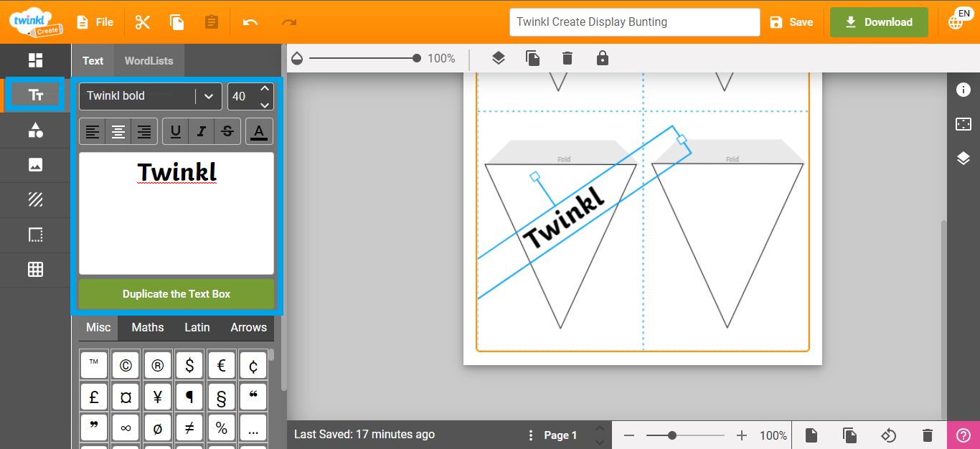Click the document title input field

[634, 22]
